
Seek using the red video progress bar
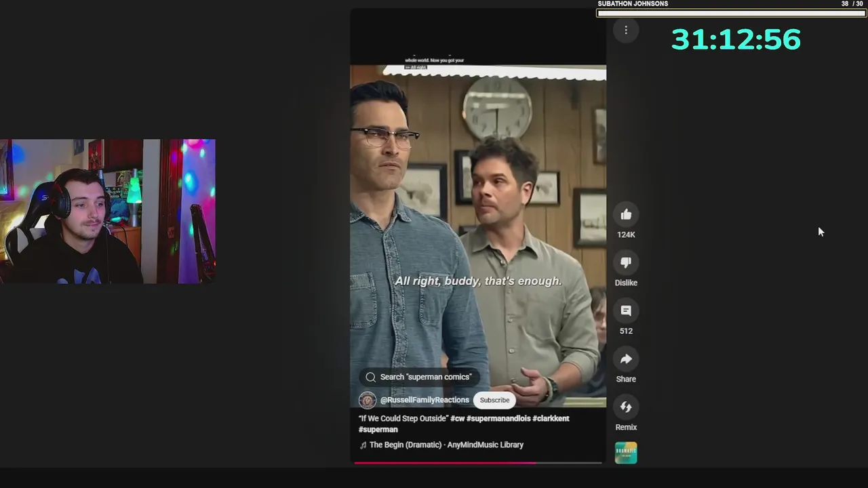click(478, 463)
